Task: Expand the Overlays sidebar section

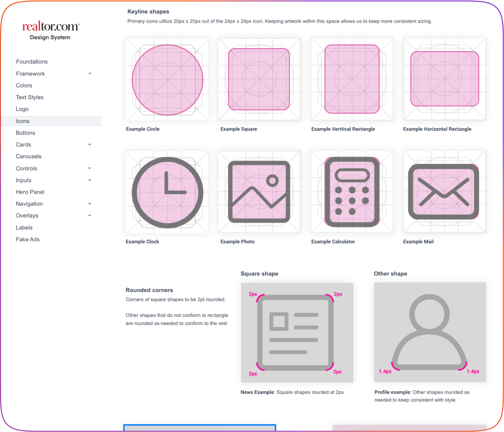Action: click(x=89, y=216)
